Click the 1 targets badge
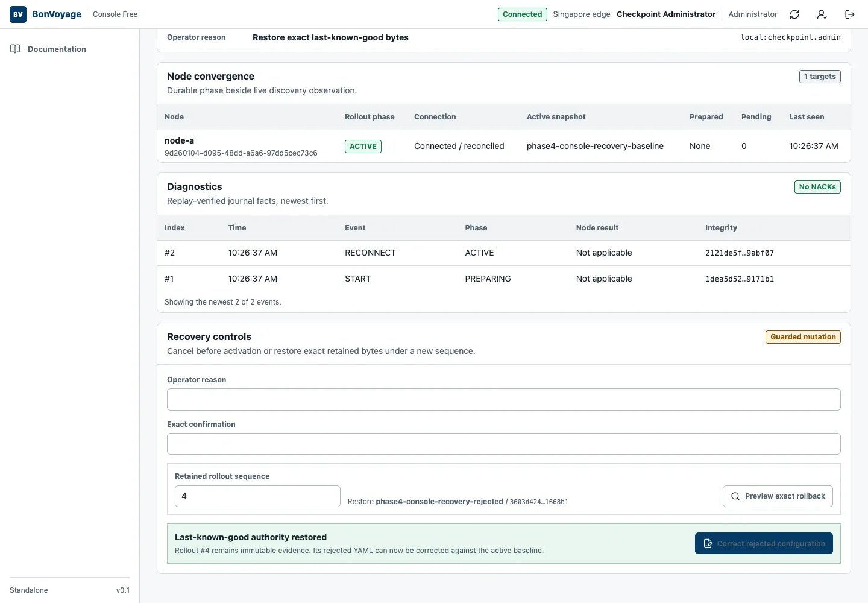868x603 pixels. [820, 77]
